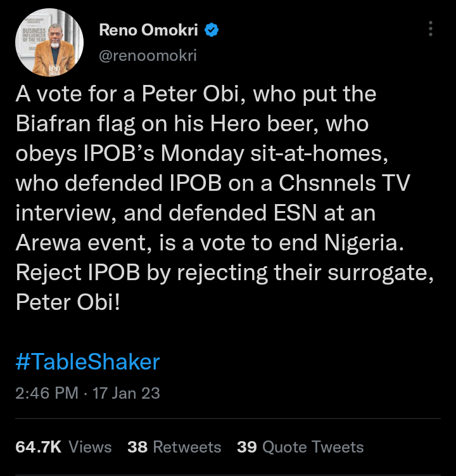Open the three-dot more options menu
Viewport: 456px width, 476px height.
click(431, 29)
